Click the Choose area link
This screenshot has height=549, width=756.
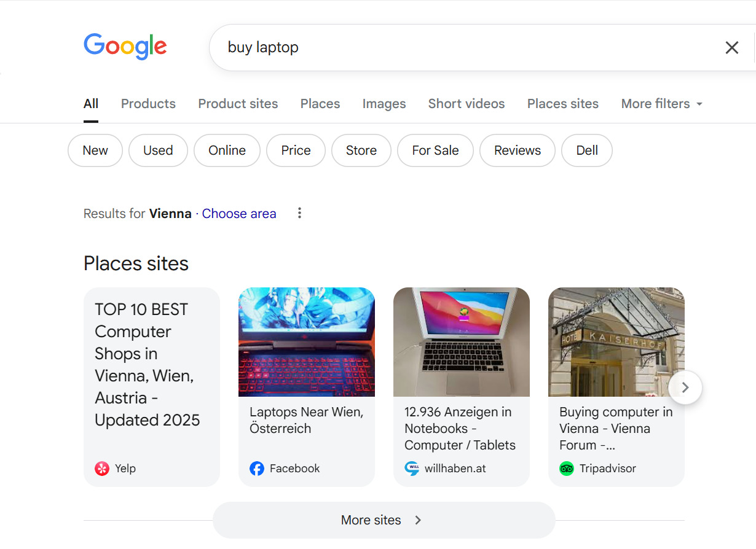tap(239, 214)
